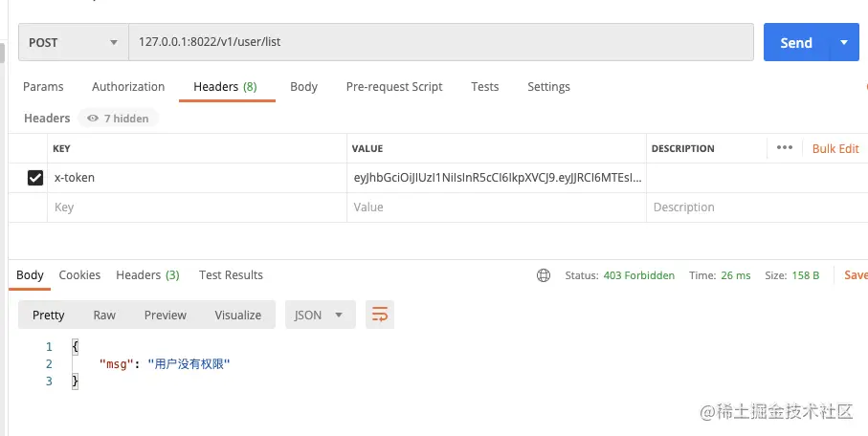
Task: Select the request Body tab
Action: click(303, 87)
